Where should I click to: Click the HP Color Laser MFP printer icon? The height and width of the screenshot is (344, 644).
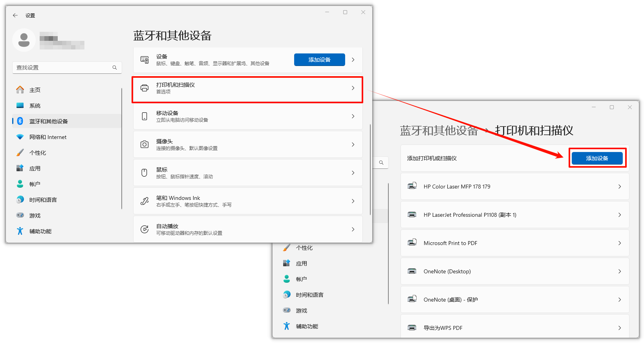pos(412,186)
